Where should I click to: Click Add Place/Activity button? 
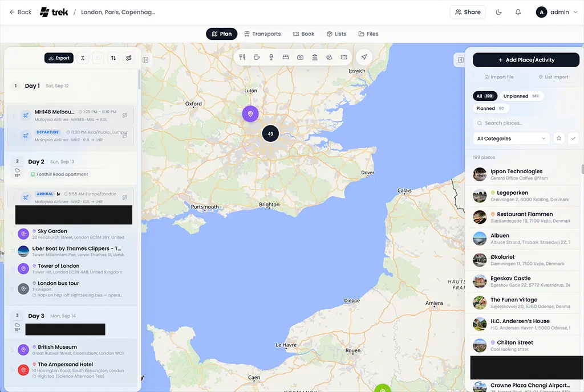pyautogui.click(x=526, y=60)
